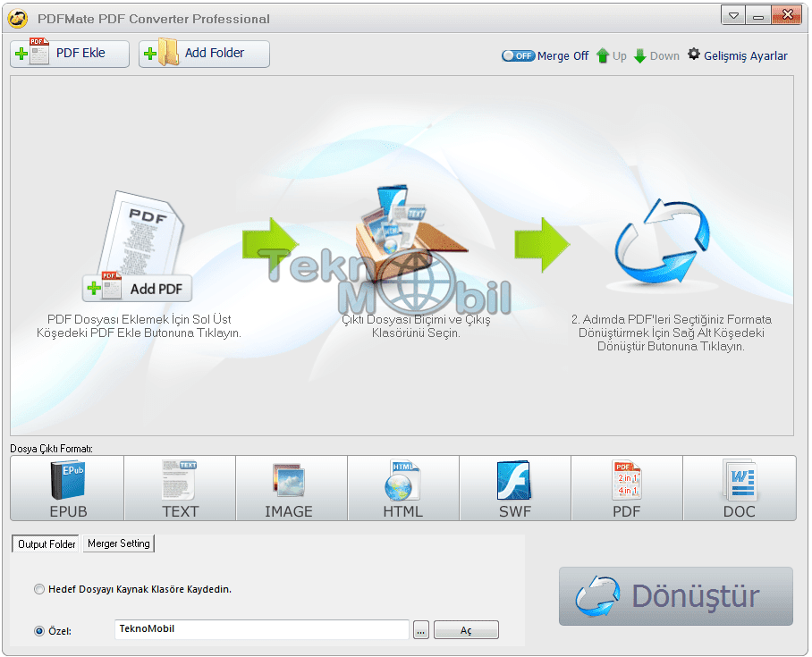Click the Aç button
Image resolution: width=812 pixels, height=657 pixels.
[466, 630]
